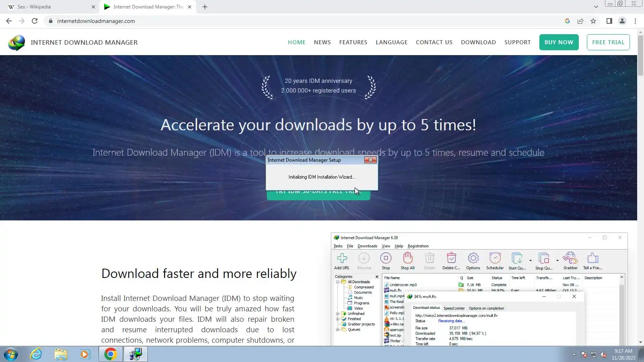The image size is (644, 362).
Task: Launch Internet Explorer from the taskbar
Action: (x=36, y=354)
